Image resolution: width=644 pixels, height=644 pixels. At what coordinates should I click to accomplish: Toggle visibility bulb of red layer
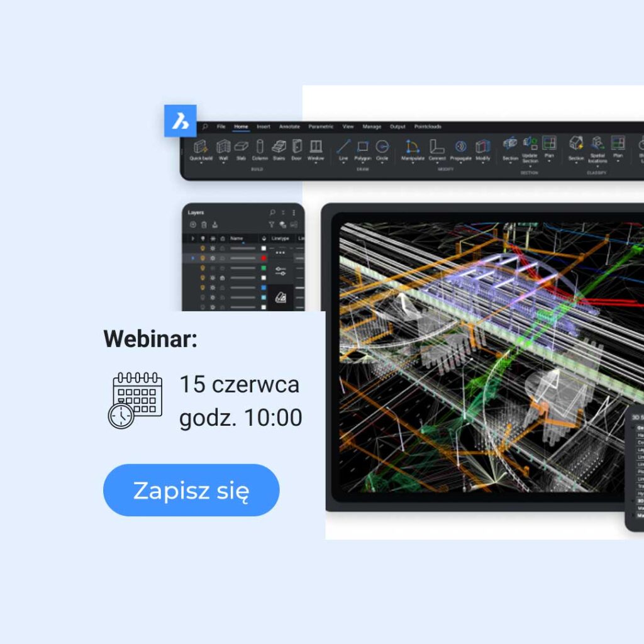tap(203, 258)
